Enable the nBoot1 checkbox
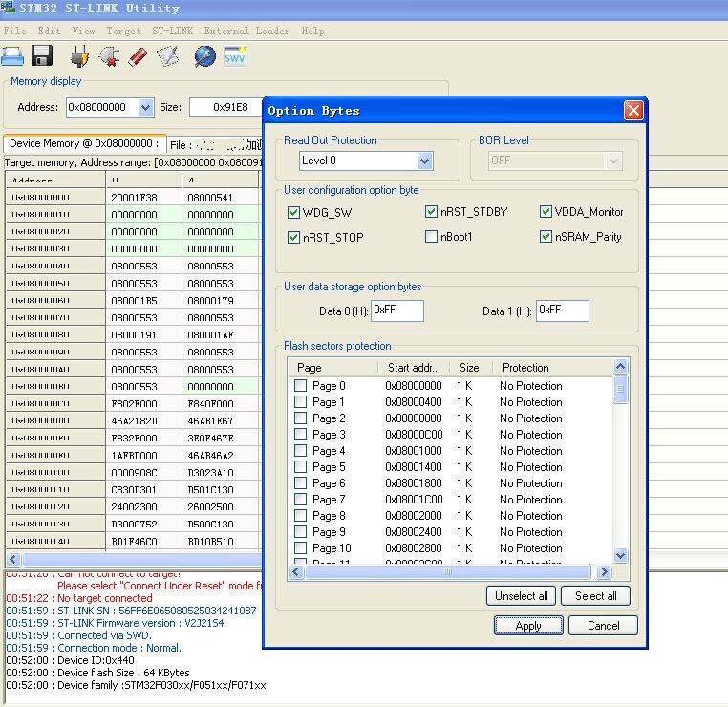 pos(431,237)
